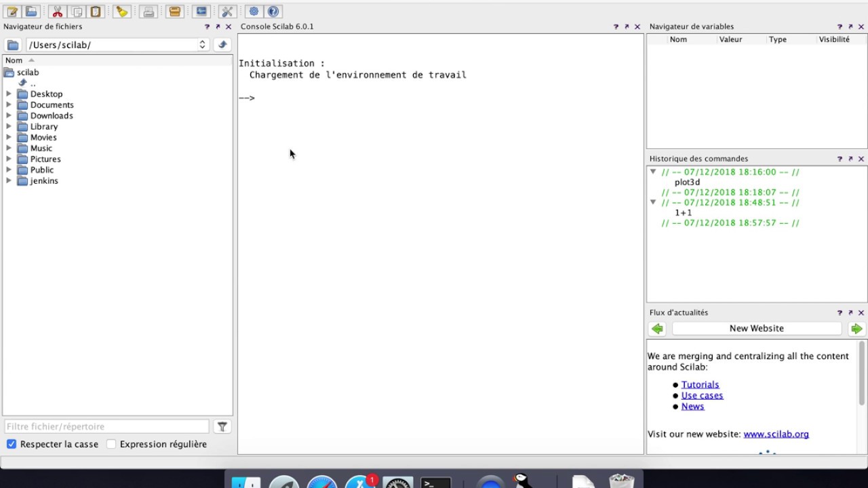
Task: Click variable browser Nom column header
Action: tap(678, 39)
